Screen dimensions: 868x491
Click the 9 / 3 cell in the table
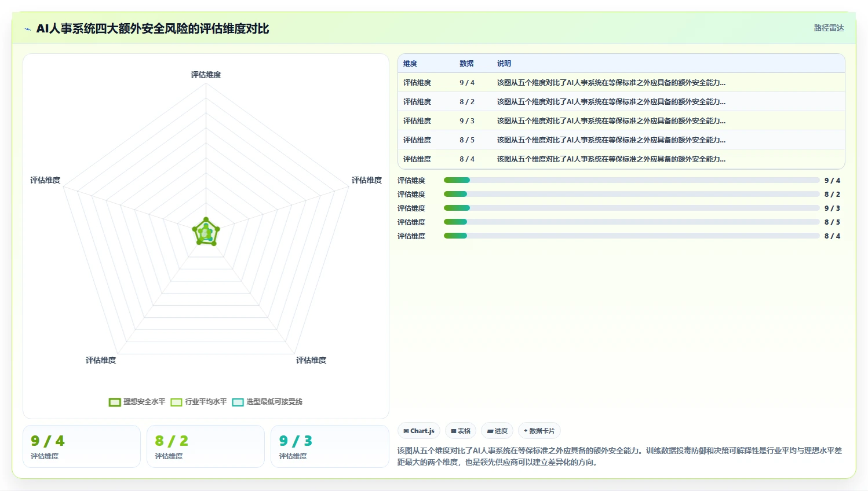coord(467,121)
